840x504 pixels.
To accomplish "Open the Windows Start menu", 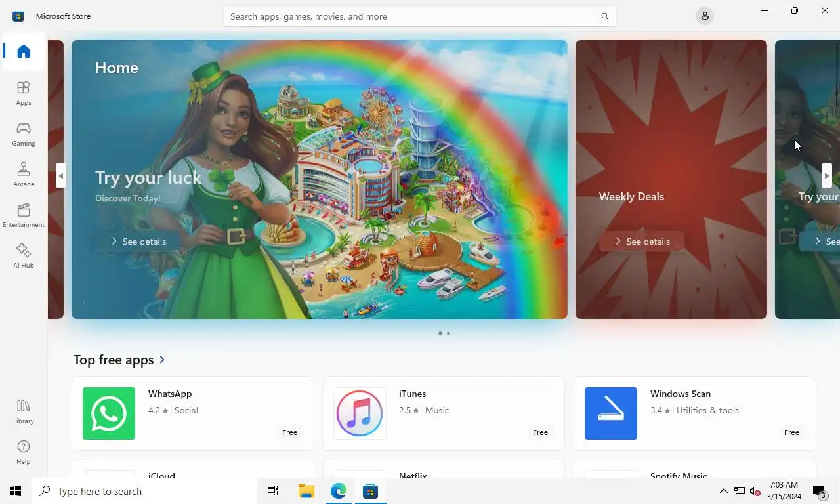I will [16, 491].
